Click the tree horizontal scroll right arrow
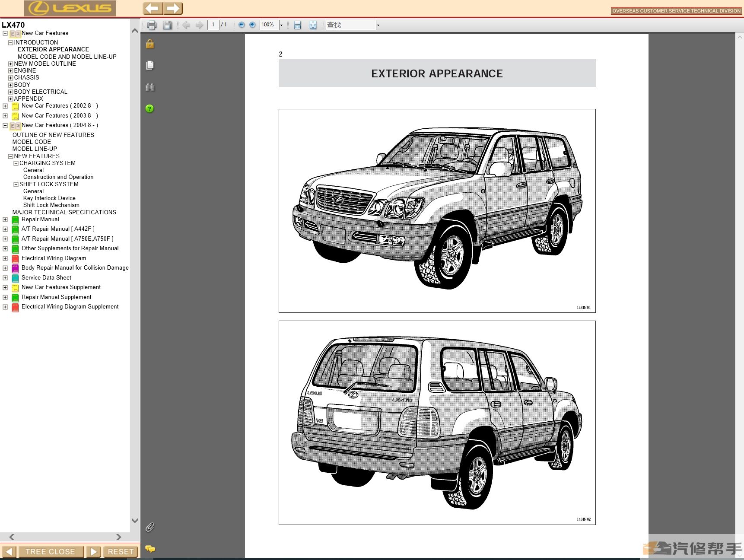This screenshot has height=560, width=744. click(x=119, y=537)
